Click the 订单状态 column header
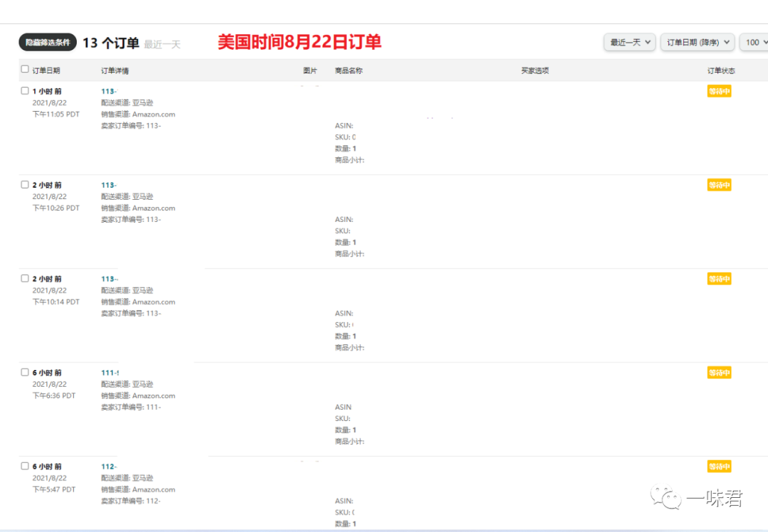Screen dimensions: 768x532 click(x=721, y=70)
